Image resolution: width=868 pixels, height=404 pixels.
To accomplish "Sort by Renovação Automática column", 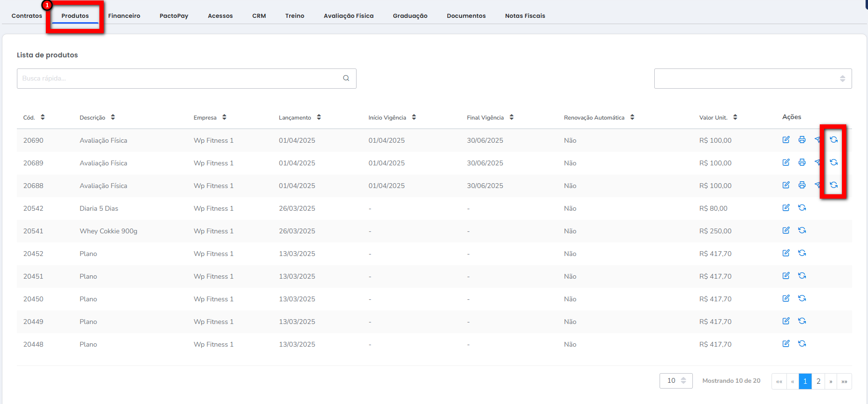I will pyautogui.click(x=632, y=117).
